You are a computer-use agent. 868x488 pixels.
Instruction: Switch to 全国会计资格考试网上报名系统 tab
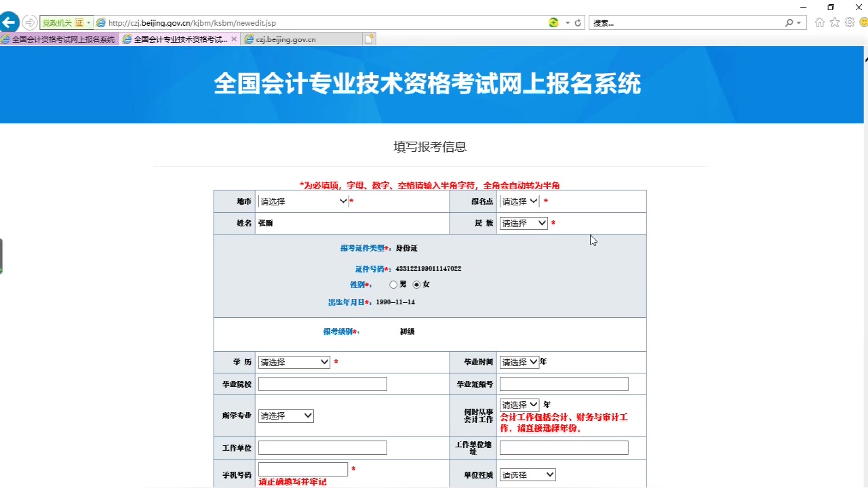(x=59, y=39)
